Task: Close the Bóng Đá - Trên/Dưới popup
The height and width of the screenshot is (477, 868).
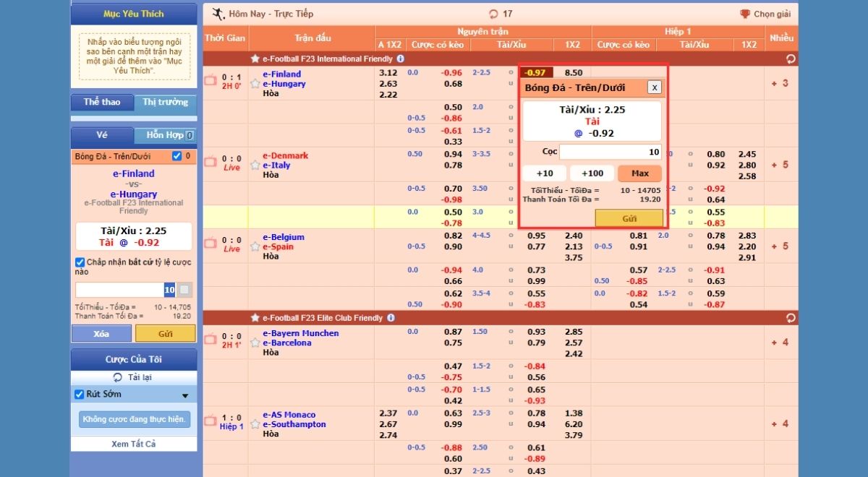Action: click(654, 87)
